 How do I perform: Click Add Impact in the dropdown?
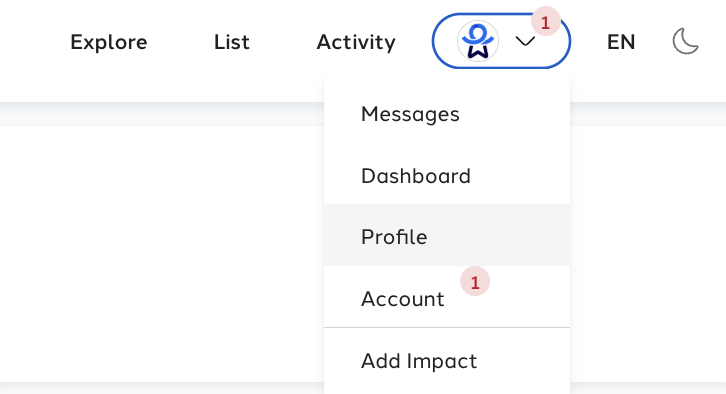tap(447, 361)
